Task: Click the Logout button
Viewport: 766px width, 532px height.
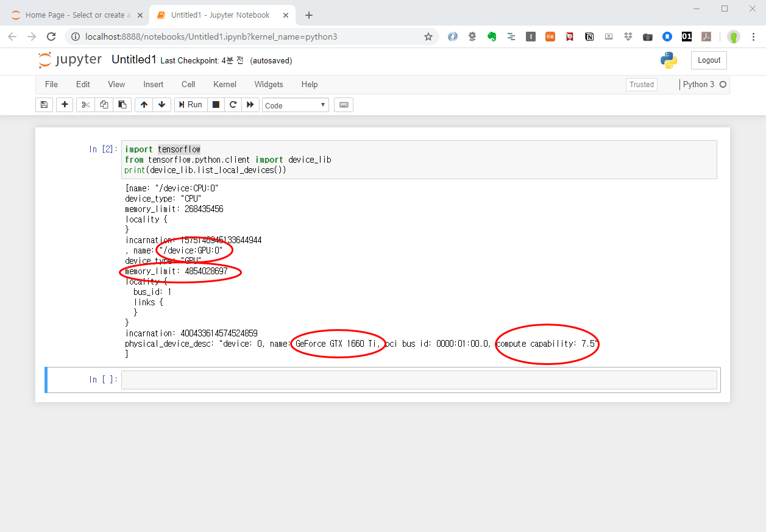Action: [709, 60]
